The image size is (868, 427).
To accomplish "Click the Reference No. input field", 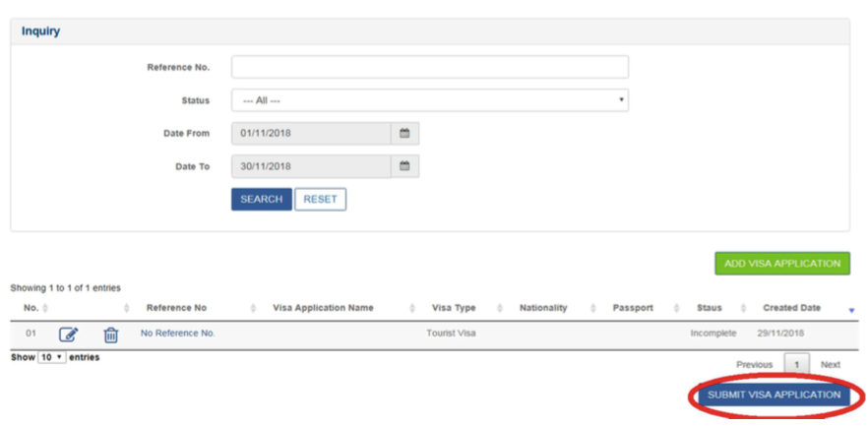I will pos(429,67).
